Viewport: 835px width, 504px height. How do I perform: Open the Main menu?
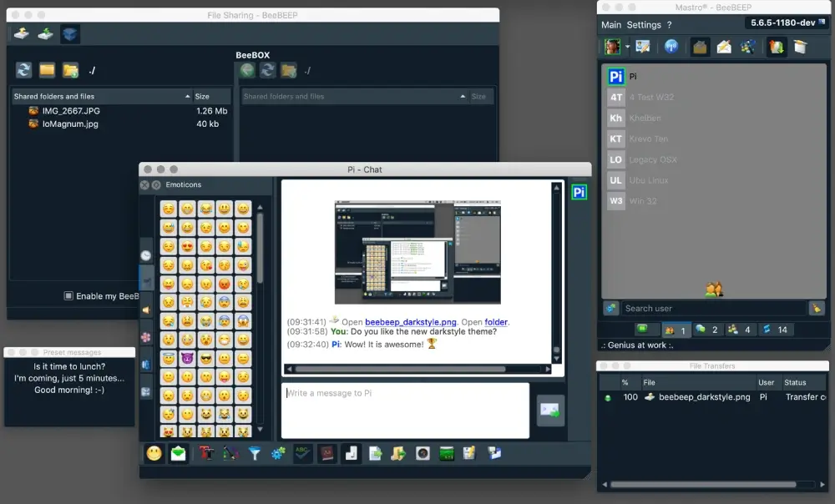[x=610, y=24]
